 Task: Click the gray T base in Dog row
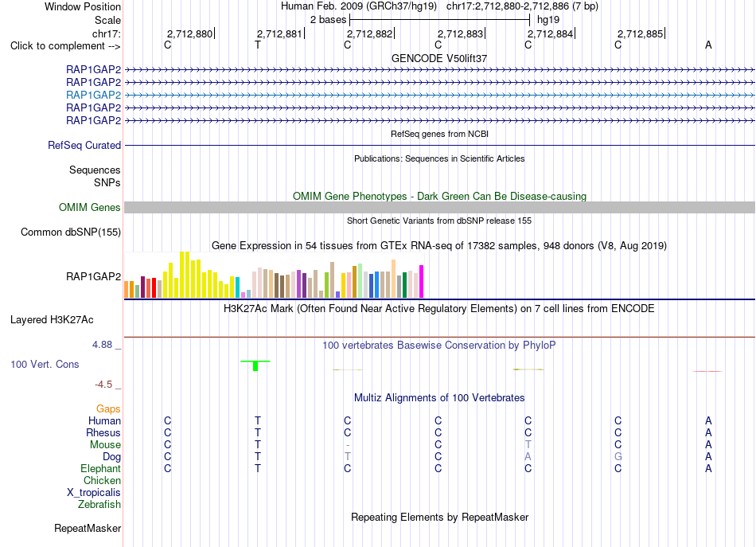pos(348,456)
